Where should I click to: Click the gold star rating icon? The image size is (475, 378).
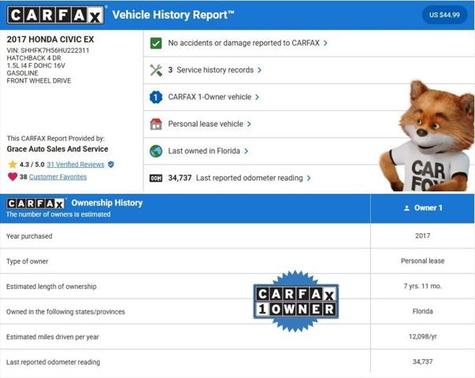pos(12,164)
